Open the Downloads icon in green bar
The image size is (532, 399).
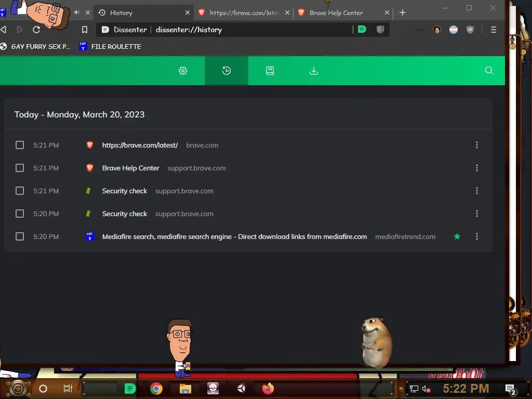click(x=314, y=71)
